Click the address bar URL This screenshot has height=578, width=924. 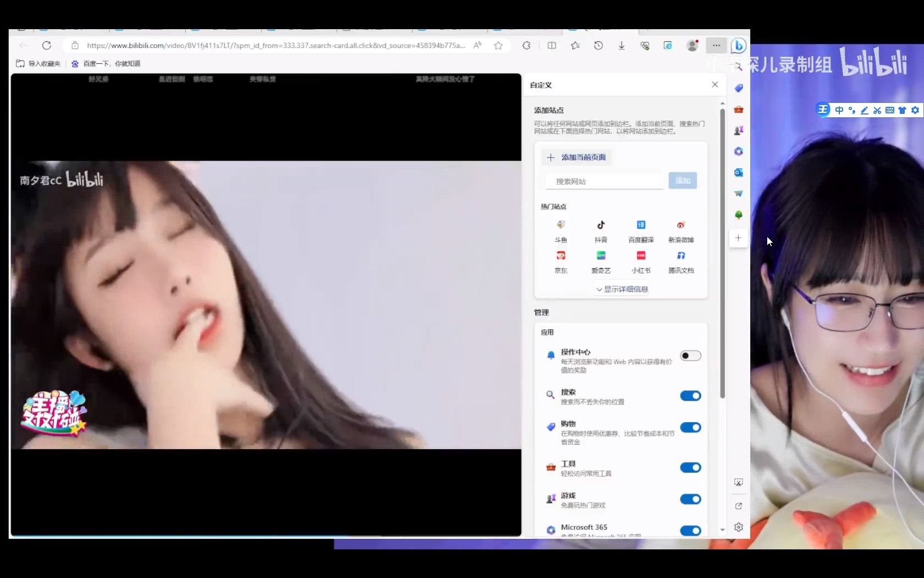point(276,46)
